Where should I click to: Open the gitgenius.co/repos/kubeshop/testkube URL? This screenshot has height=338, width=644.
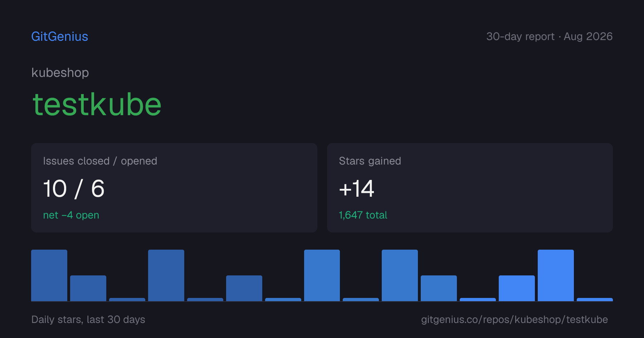coord(514,319)
